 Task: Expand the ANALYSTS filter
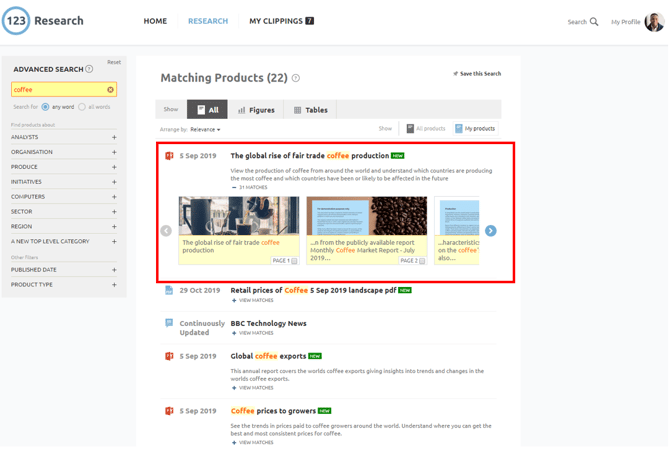pos(114,137)
